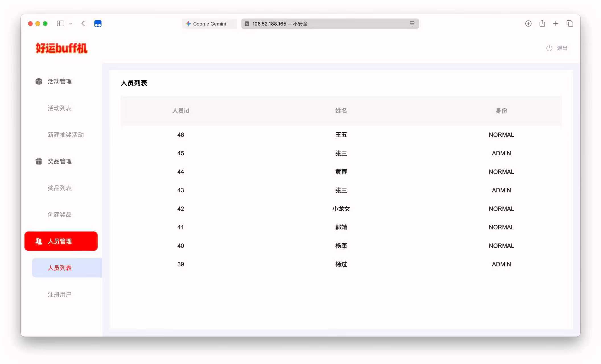This screenshot has width=601, height=364.
Task: Toggle the Safari sidebar icon
Action: click(x=60, y=24)
